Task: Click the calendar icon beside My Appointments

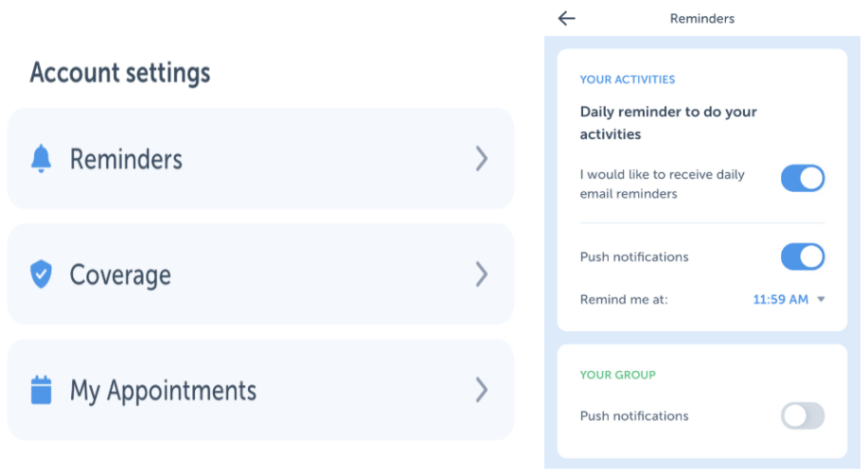Action: click(41, 390)
